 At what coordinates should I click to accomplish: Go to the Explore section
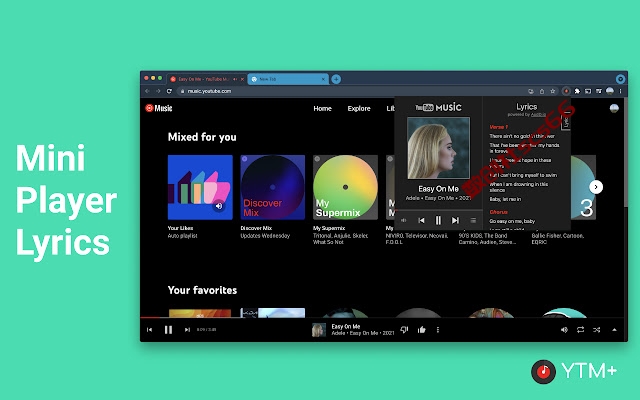tap(359, 109)
